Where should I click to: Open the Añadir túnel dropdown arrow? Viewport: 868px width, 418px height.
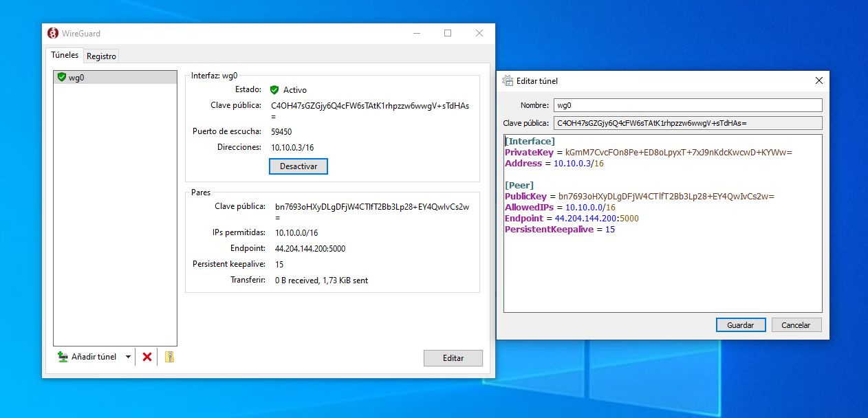point(128,357)
